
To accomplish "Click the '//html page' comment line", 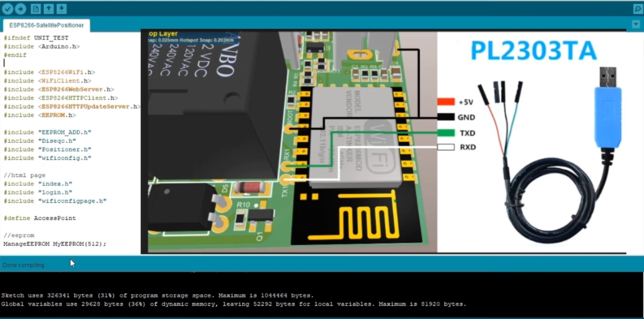I will pyautogui.click(x=24, y=175).
